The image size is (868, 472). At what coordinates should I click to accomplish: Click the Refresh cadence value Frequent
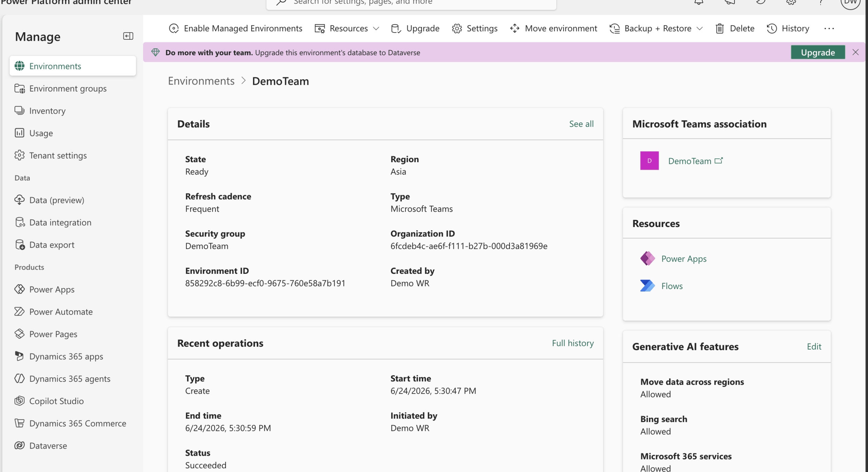tap(202, 209)
